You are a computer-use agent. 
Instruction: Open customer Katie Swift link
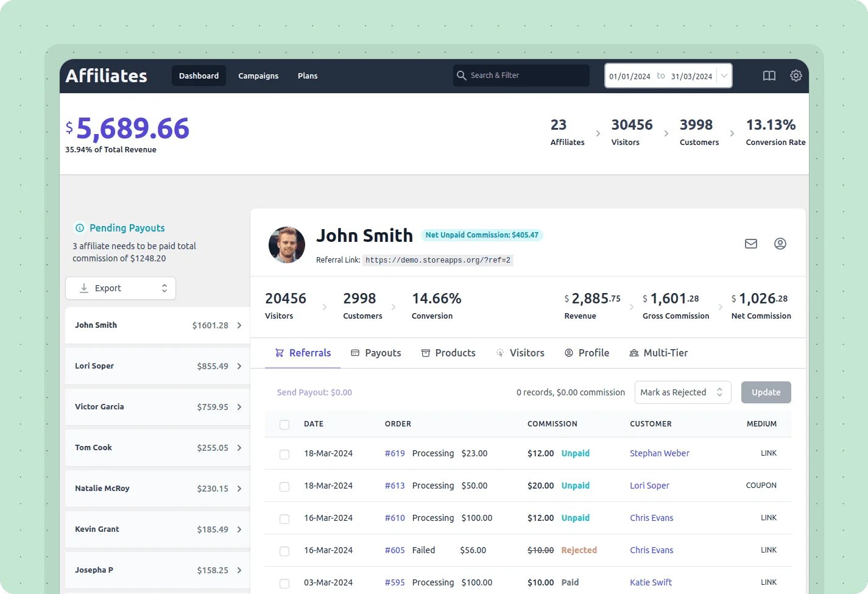651,582
